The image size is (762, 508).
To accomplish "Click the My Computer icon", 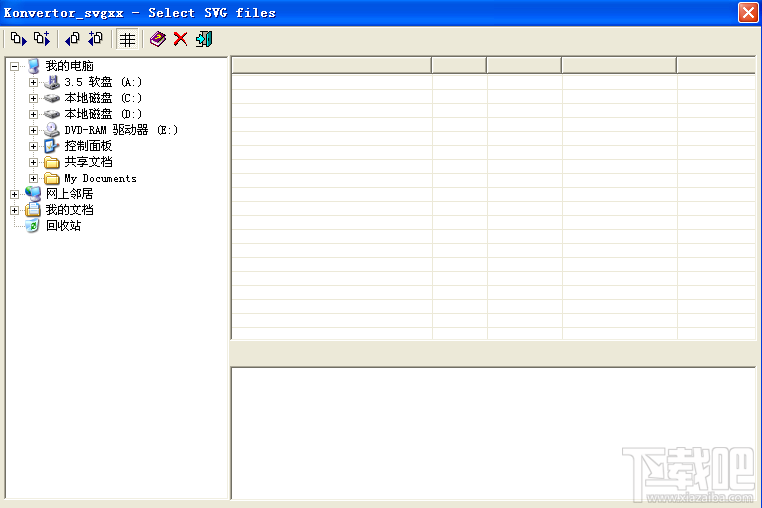I will click(33, 66).
